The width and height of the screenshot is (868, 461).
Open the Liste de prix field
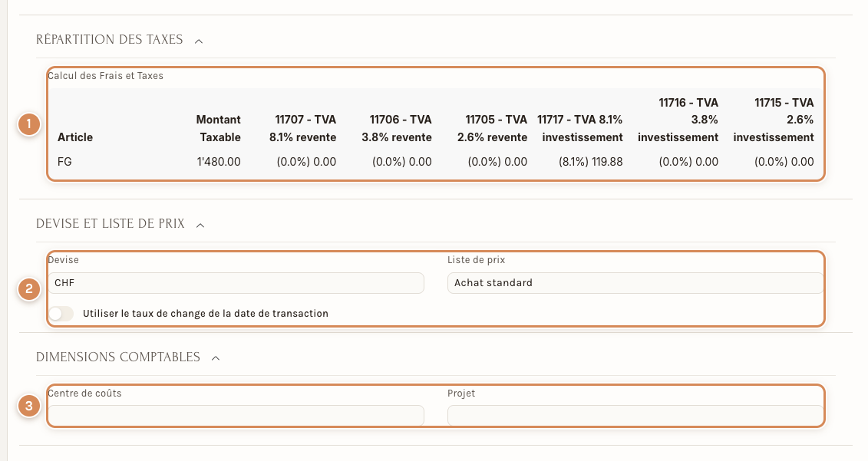pyautogui.click(x=635, y=283)
